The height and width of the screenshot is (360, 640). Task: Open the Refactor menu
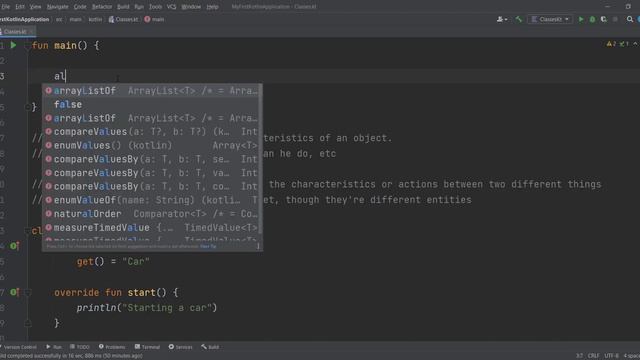tap(102, 7)
